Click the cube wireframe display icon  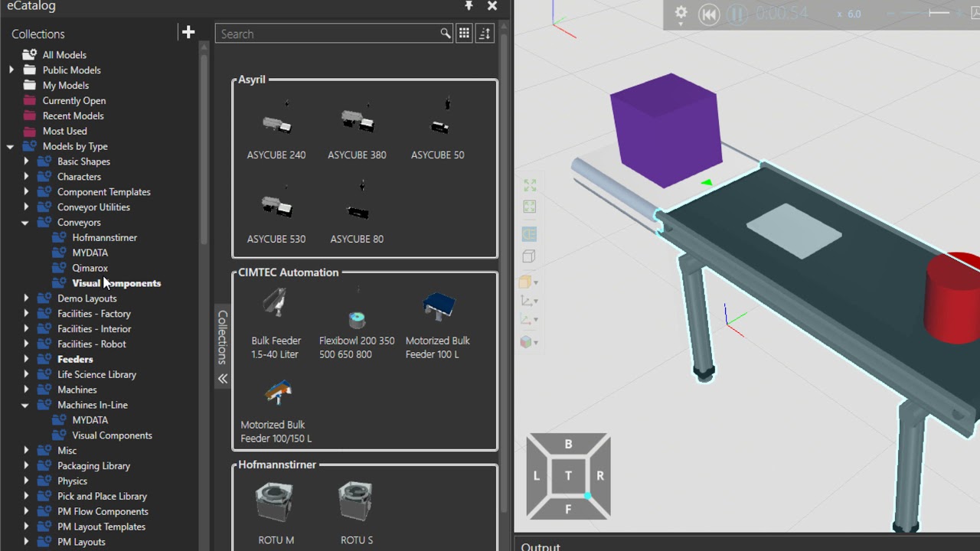[x=529, y=256]
